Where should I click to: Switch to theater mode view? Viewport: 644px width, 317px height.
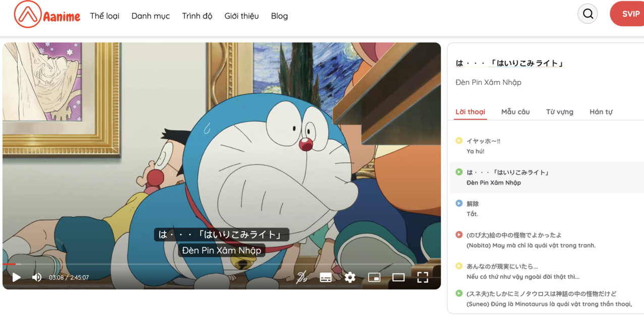coord(399,277)
